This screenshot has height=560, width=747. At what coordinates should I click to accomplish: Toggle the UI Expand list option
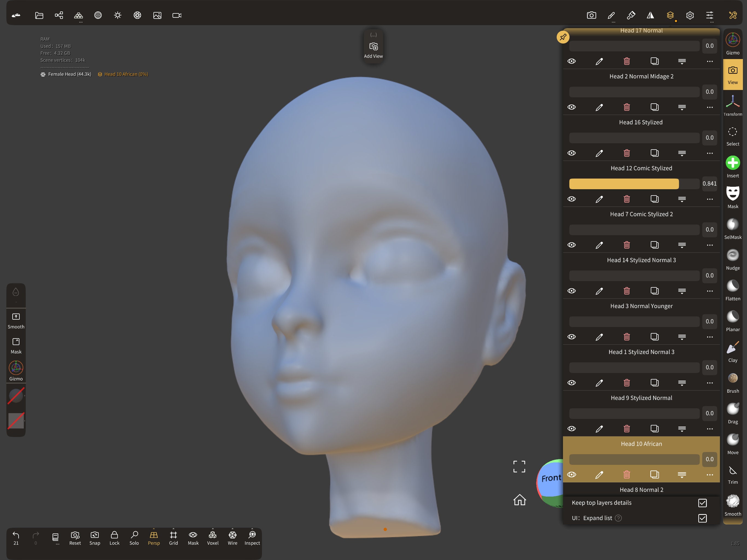click(x=702, y=518)
